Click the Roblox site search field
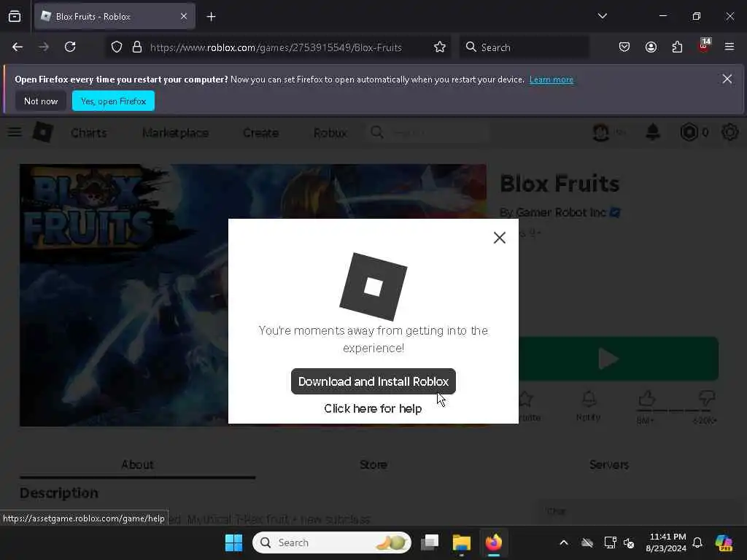Viewport: 747px width, 560px height. click(427, 133)
